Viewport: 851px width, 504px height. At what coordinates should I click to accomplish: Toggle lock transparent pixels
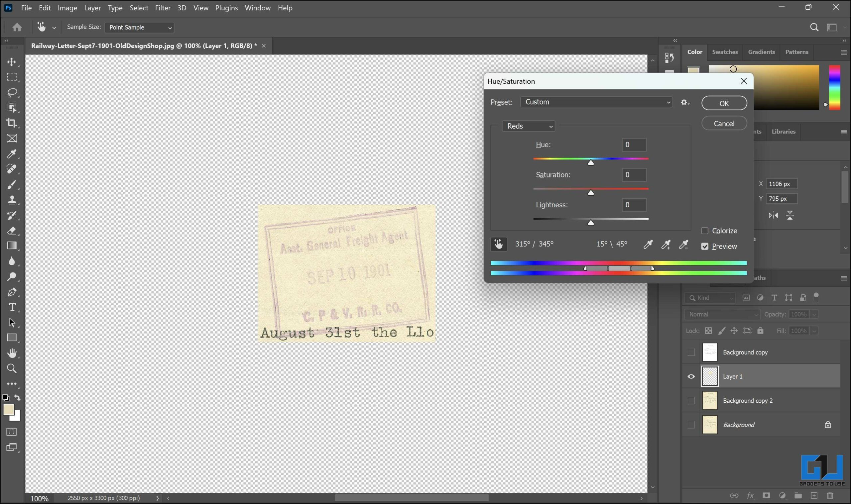pos(708,331)
